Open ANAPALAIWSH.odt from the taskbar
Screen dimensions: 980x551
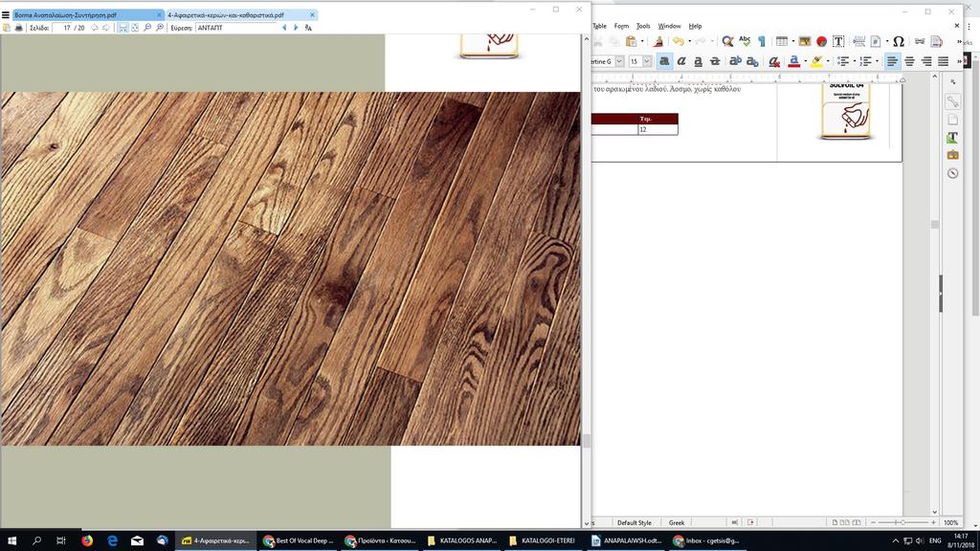627,541
